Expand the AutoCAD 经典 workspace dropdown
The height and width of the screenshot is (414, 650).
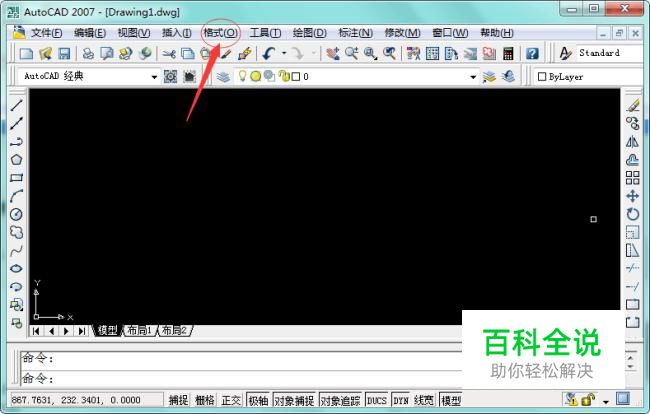[x=154, y=77]
